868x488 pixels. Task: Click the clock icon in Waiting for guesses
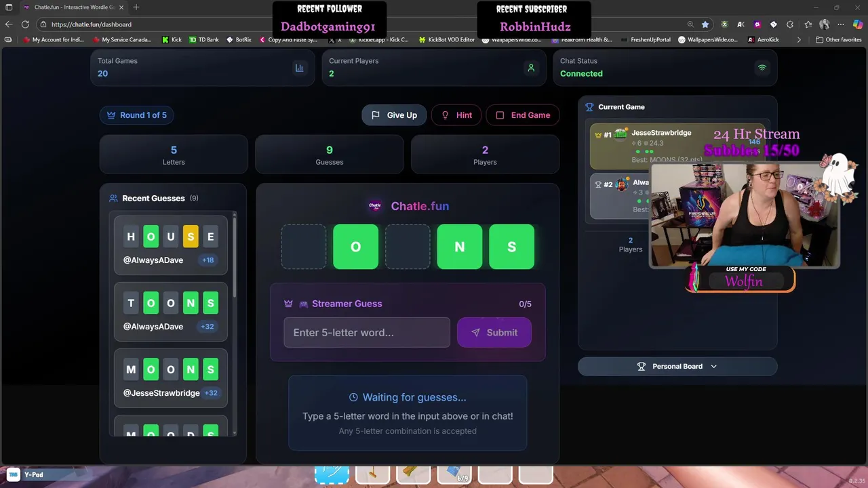click(x=353, y=397)
